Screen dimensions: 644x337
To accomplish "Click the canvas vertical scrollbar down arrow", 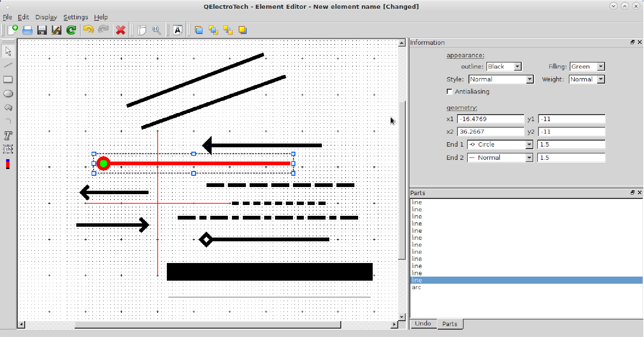I will coord(402,317).
